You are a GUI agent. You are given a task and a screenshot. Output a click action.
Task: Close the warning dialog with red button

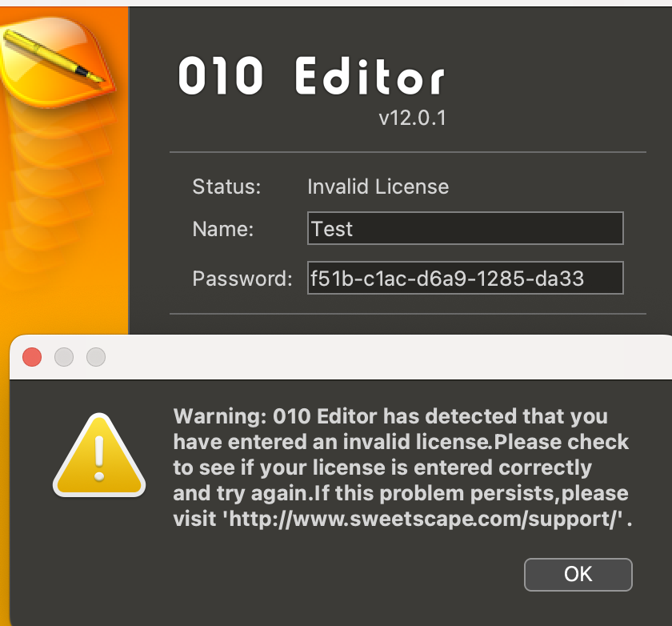(32, 357)
